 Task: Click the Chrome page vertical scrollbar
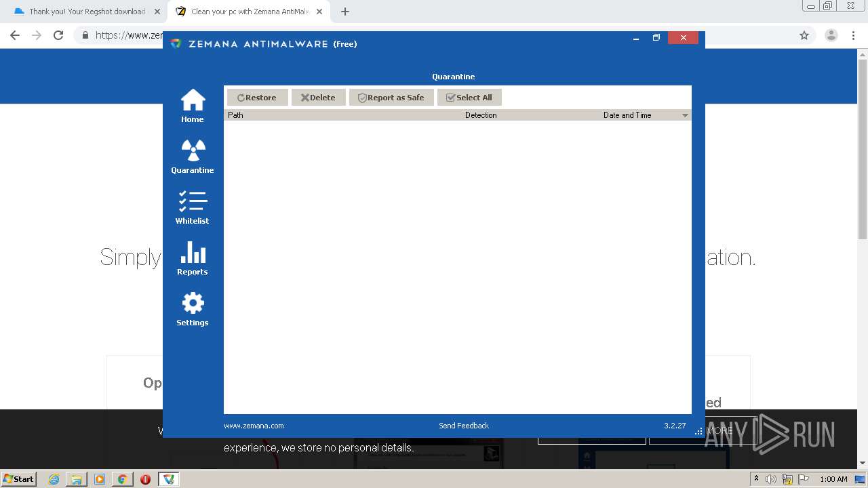click(x=863, y=149)
